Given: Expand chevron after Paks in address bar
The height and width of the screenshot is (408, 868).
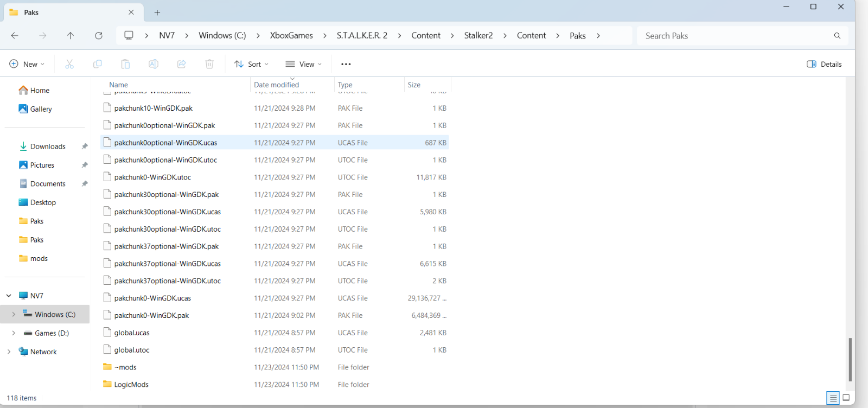Looking at the screenshot, I should tap(598, 36).
